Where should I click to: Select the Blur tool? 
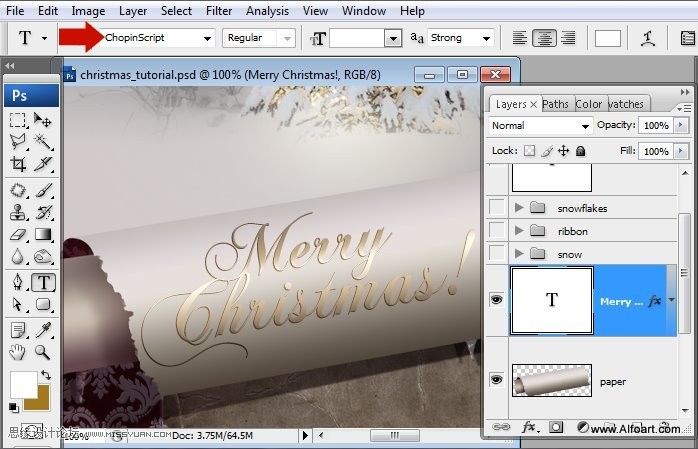click(x=18, y=256)
